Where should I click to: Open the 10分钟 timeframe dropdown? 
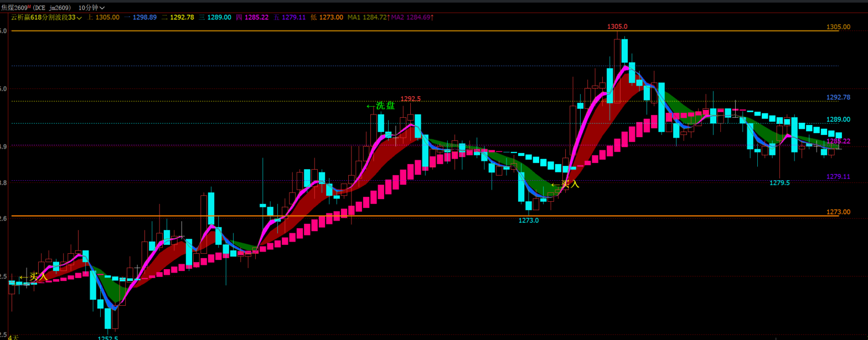click(91, 8)
